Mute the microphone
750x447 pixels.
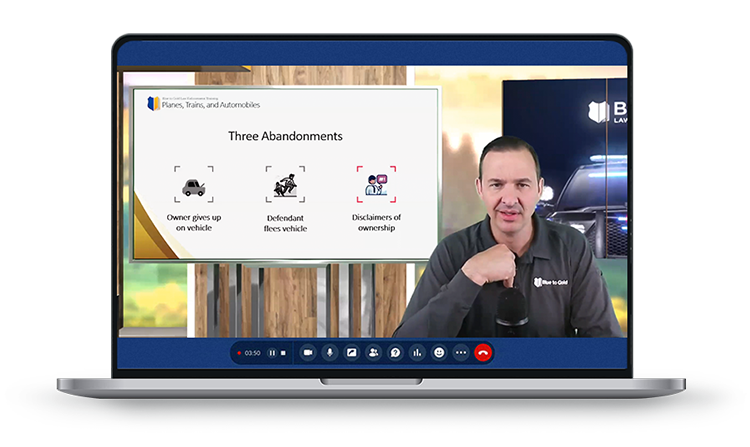click(x=330, y=353)
